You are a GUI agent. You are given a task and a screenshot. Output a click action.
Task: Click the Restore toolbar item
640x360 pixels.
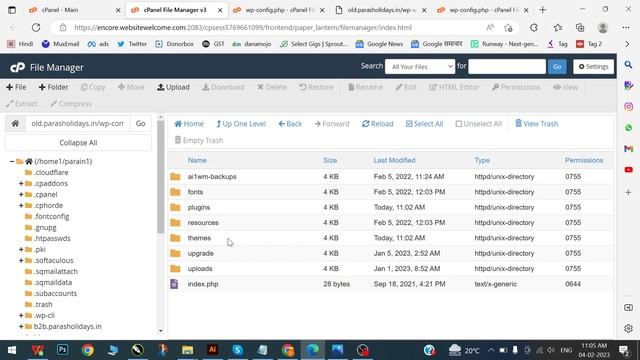pos(316,87)
